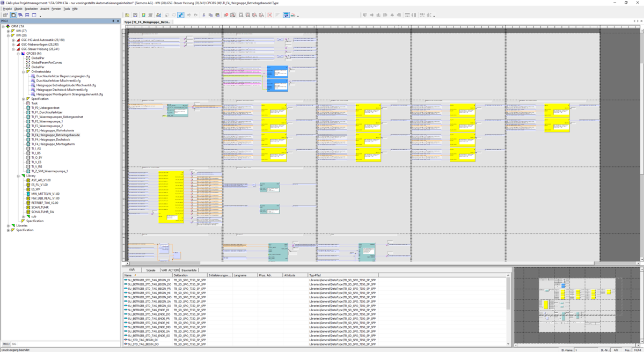Click the undo arrow in the toolbar
Image resolution: width=644 pixels, height=352 pixels.
(x=188, y=15)
